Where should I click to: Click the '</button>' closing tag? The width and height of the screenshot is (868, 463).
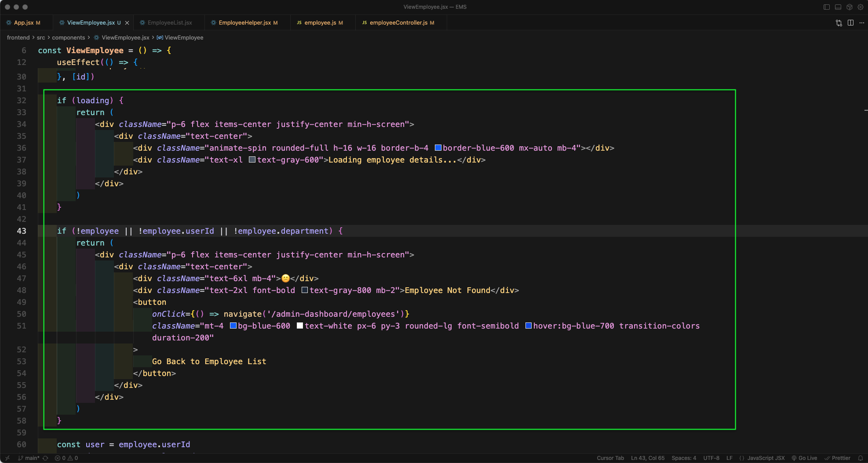154,373
